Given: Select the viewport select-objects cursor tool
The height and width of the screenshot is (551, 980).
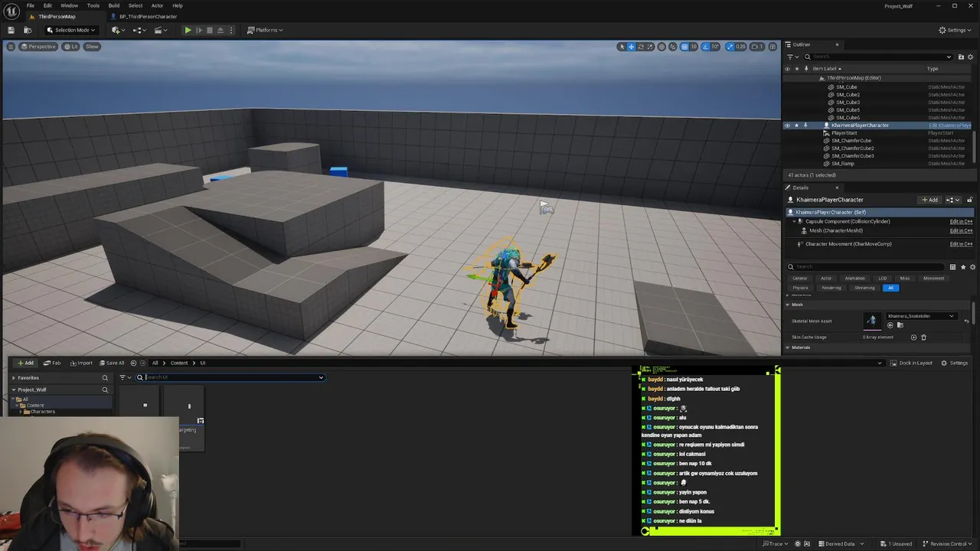Looking at the screenshot, I should coord(622,47).
